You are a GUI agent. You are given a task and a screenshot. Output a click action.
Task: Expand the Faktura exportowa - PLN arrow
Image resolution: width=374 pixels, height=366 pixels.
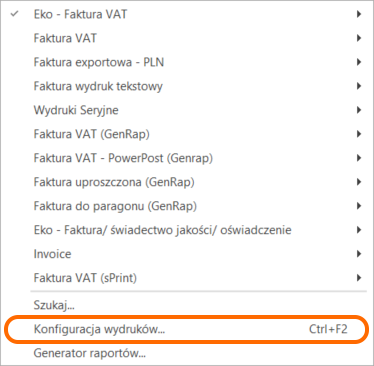click(x=359, y=62)
